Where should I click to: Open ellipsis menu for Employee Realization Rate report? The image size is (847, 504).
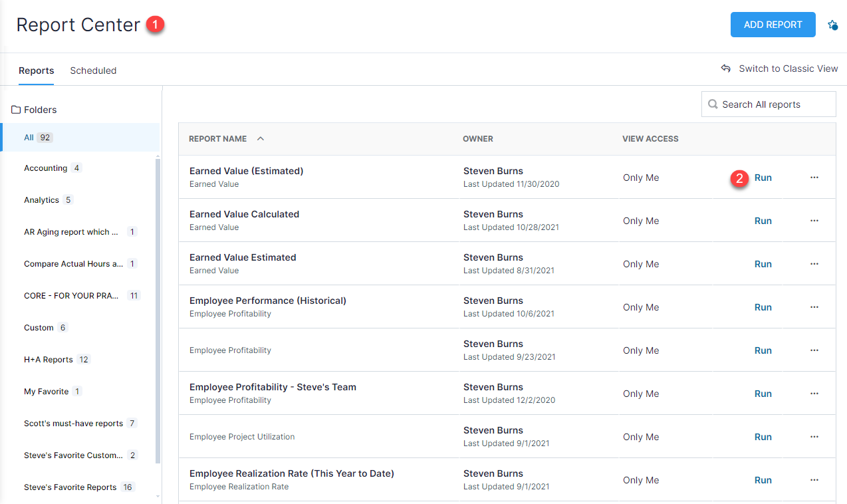[814, 480]
